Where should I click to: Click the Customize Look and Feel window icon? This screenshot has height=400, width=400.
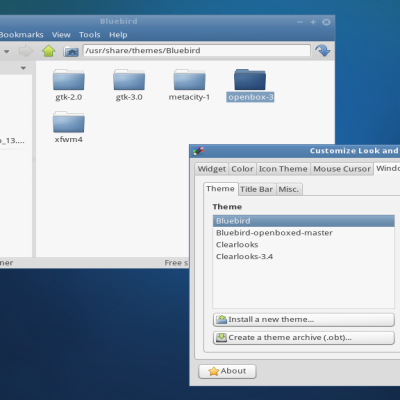(199, 151)
